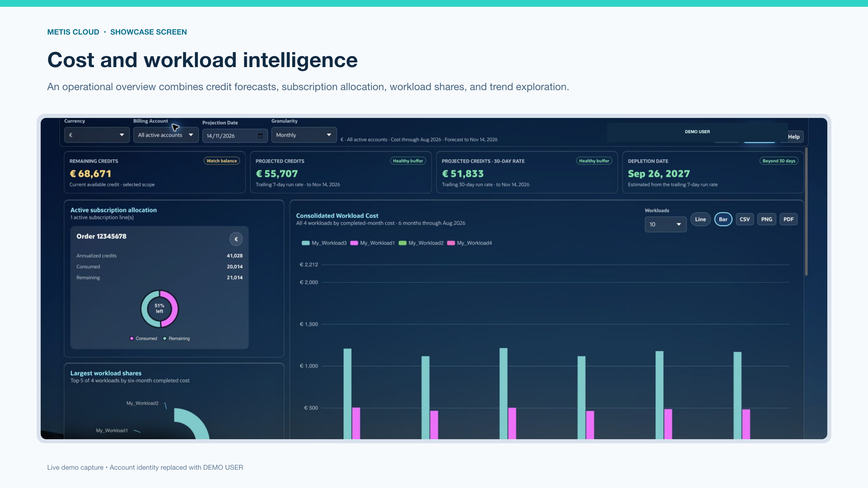
Task: Click the Active subscription allocation title
Action: point(114,210)
